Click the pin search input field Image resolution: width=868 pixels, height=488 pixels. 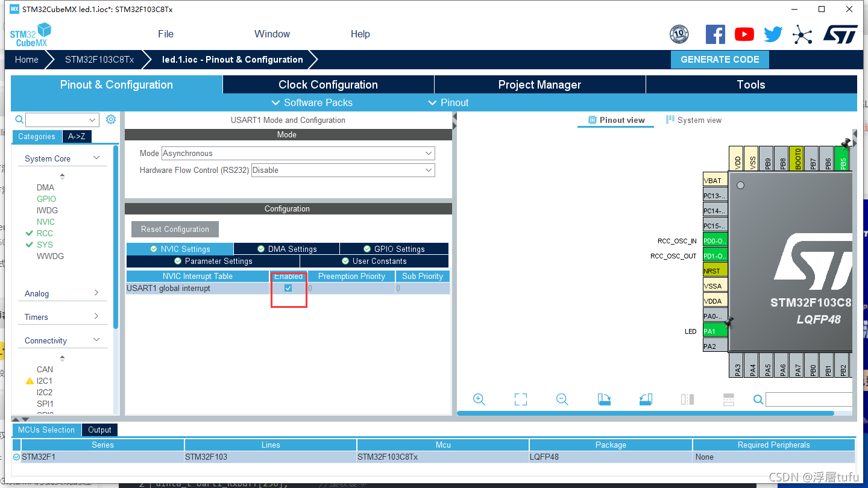810,399
